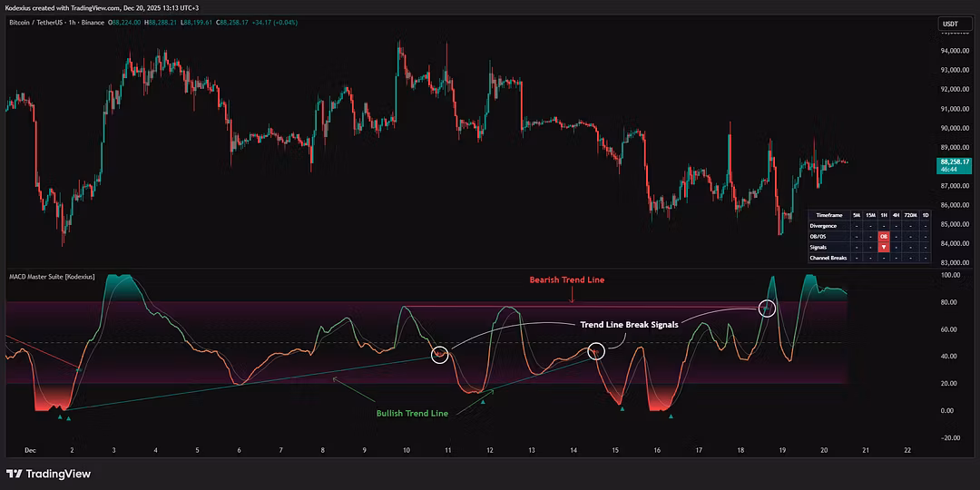This screenshot has width=980, height=490.
Task: Click the Bullish Trend Line label
Action: tap(412, 413)
